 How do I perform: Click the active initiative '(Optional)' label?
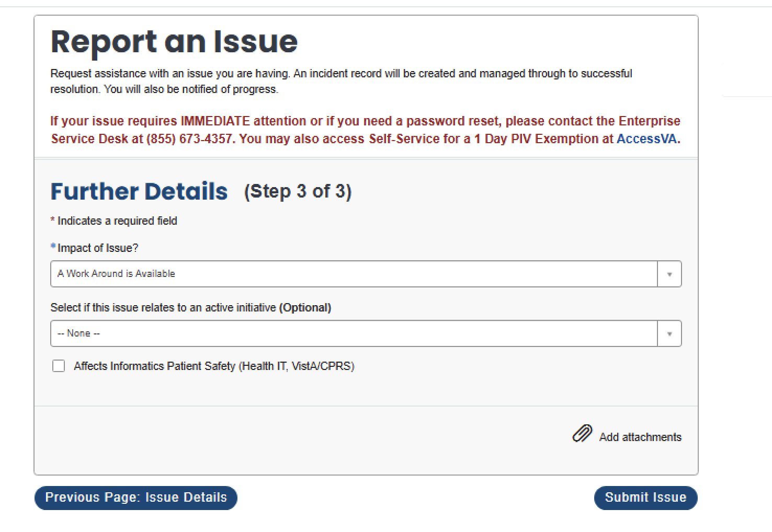point(305,308)
